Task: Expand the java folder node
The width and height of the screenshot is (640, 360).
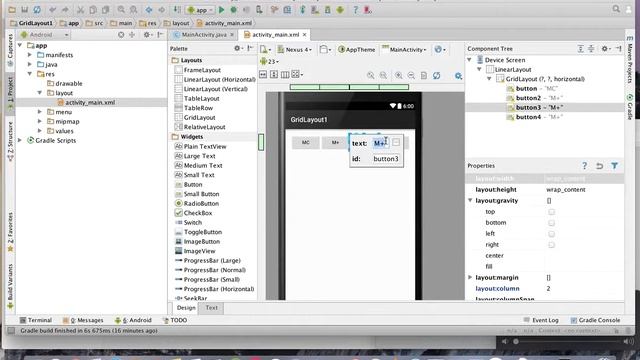Action: click(30, 64)
